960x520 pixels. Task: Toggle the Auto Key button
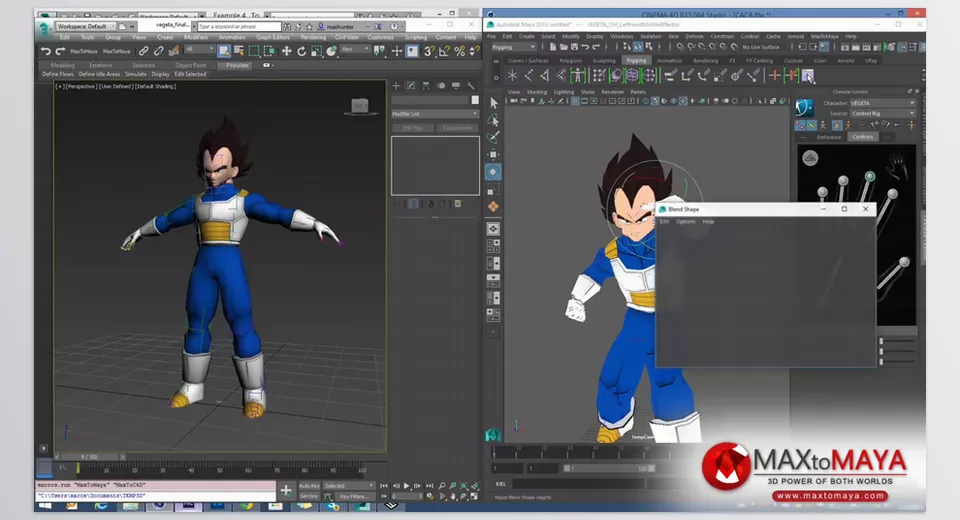click(x=309, y=486)
